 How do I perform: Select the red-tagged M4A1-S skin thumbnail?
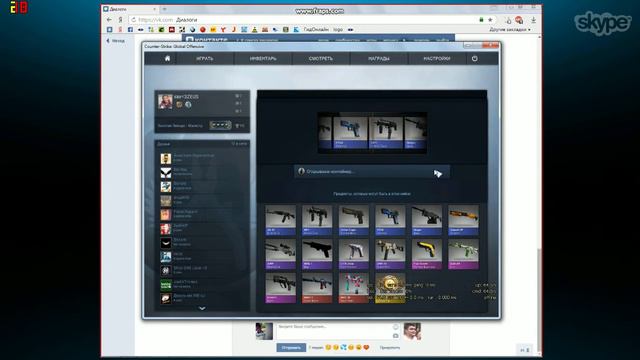click(317, 288)
